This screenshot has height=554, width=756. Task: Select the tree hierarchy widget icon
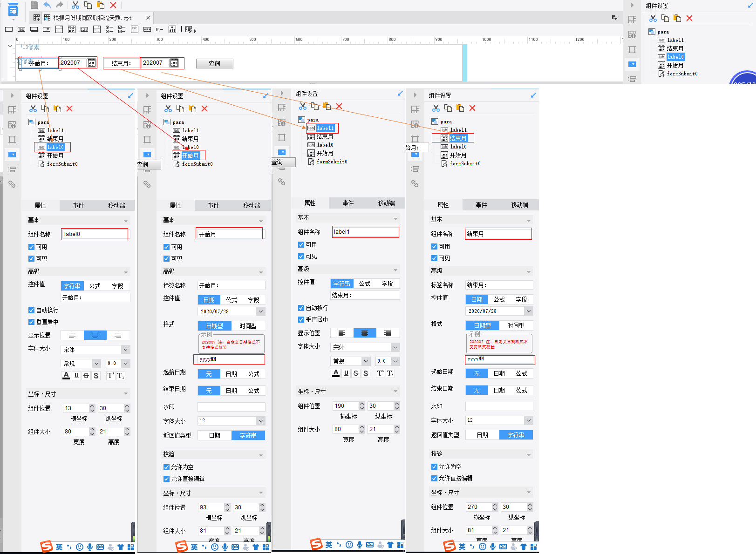172,29
